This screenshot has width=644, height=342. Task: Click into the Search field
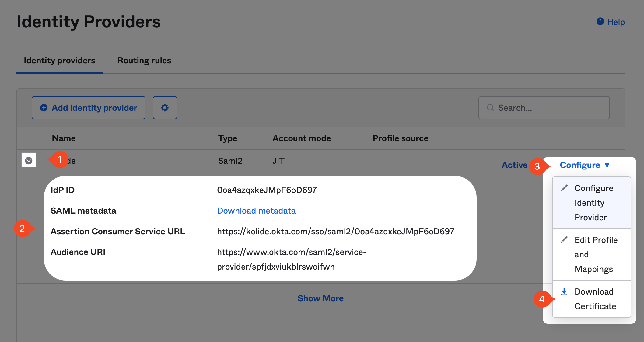[x=544, y=108]
